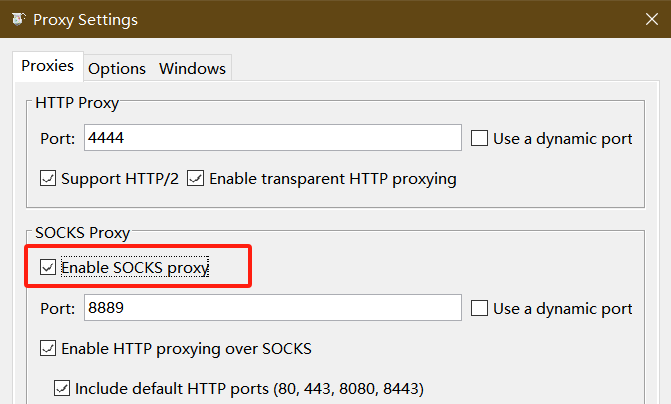
Task: Click the Enable SOCKS proxy label text
Action: tap(135, 267)
